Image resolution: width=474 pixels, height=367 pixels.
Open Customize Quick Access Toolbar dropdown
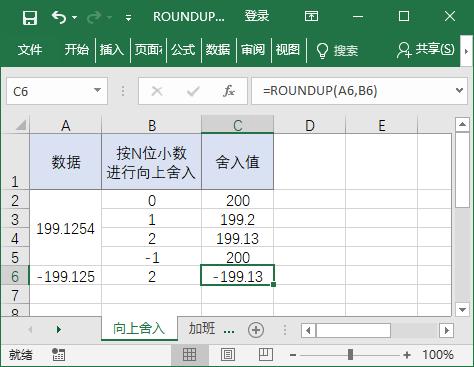128,18
